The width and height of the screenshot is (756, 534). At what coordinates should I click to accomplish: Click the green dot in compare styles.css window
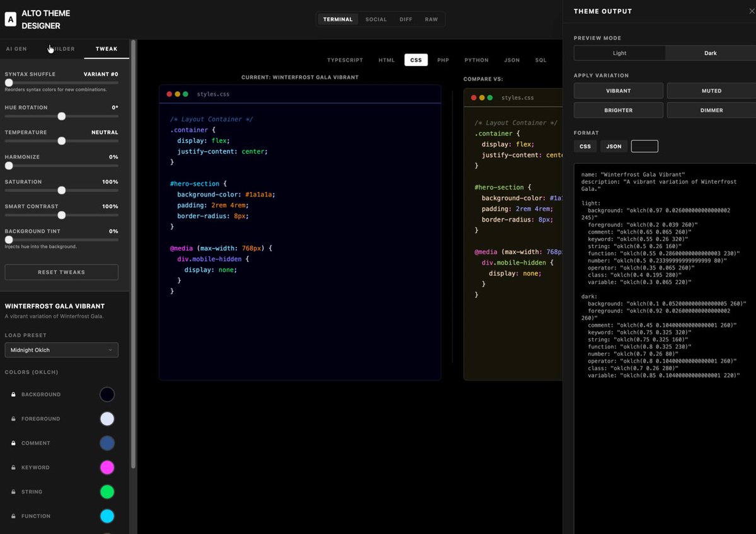coord(490,98)
